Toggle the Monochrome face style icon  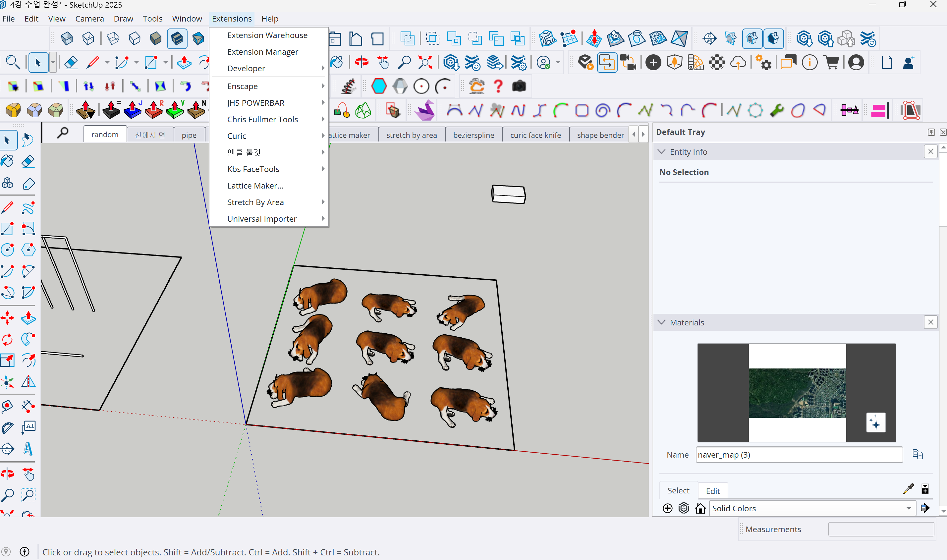pos(198,38)
